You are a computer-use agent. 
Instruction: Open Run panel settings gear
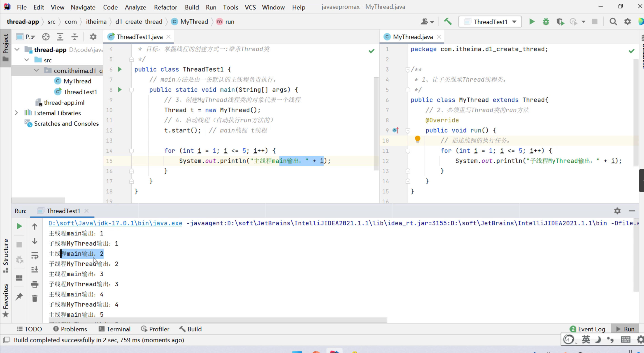click(x=617, y=211)
